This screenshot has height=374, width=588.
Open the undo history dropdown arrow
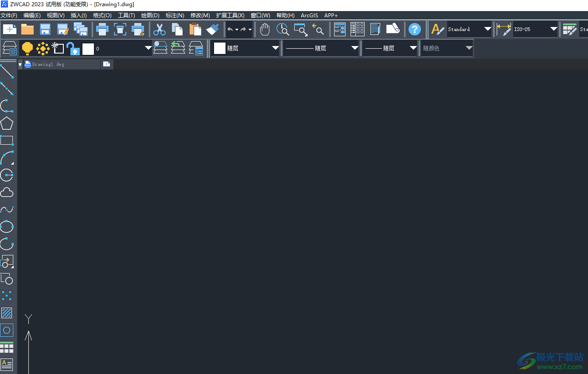pyautogui.click(x=237, y=30)
